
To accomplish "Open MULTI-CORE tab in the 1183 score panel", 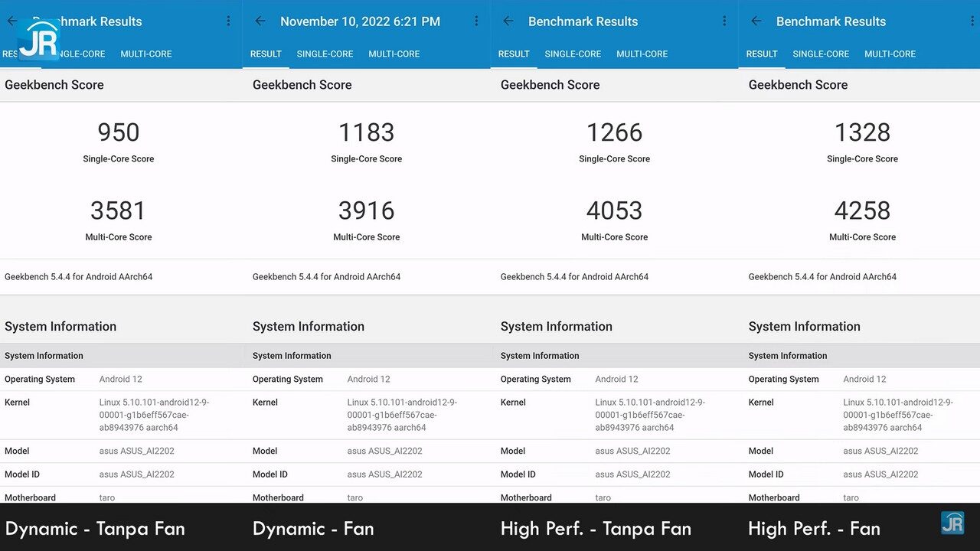I will coord(394,54).
